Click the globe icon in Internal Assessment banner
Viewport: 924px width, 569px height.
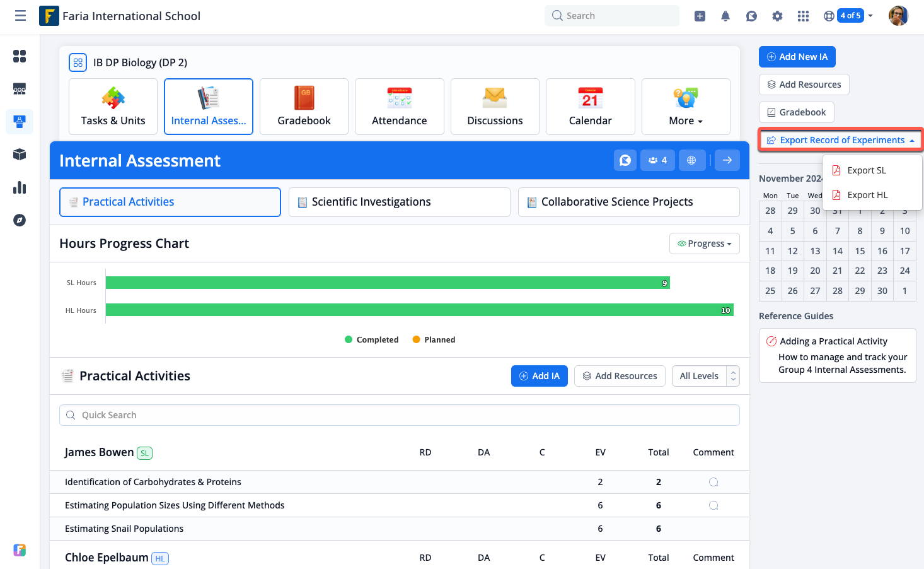coord(691,160)
